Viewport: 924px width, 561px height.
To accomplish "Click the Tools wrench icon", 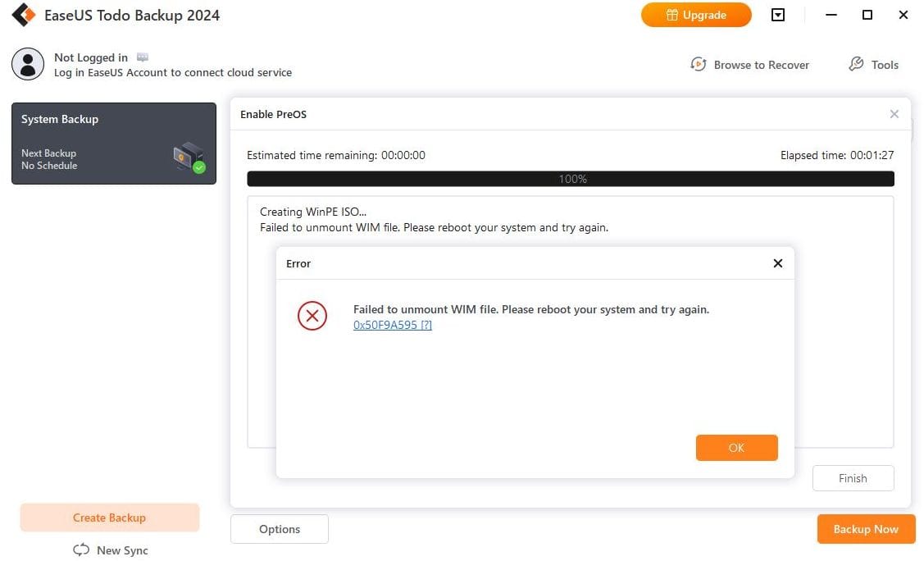I will [856, 64].
